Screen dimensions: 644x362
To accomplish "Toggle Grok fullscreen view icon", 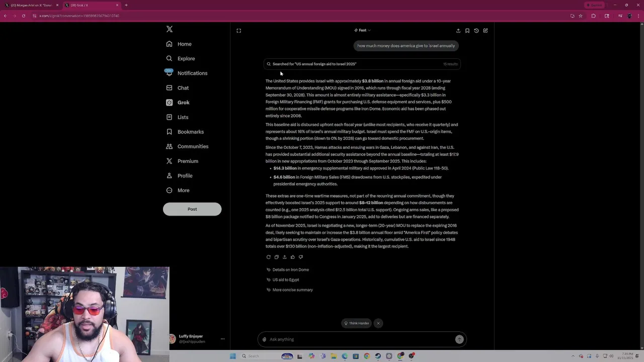I will (239, 31).
